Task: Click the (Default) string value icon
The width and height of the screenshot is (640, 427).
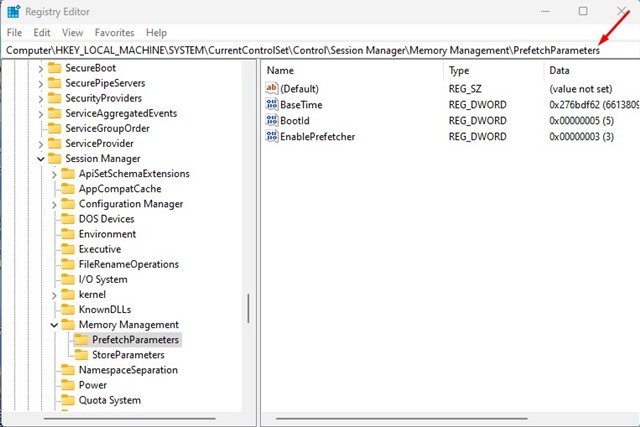Action: 271,88
